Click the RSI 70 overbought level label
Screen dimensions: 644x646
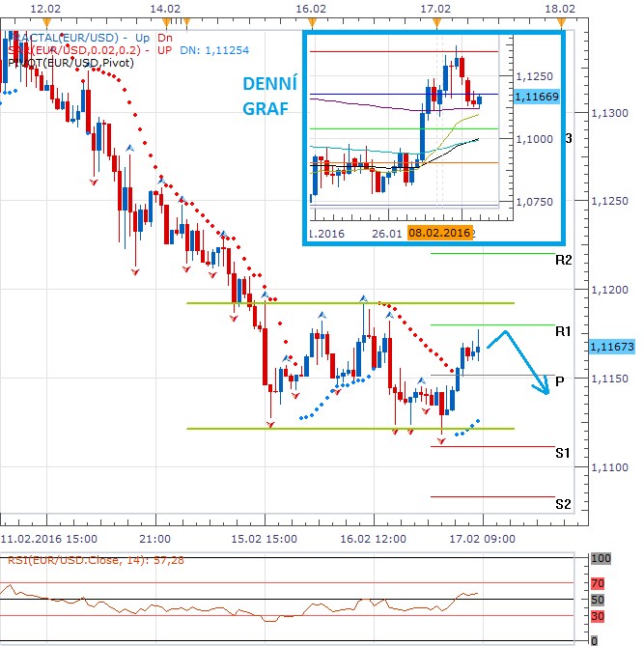(x=597, y=583)
